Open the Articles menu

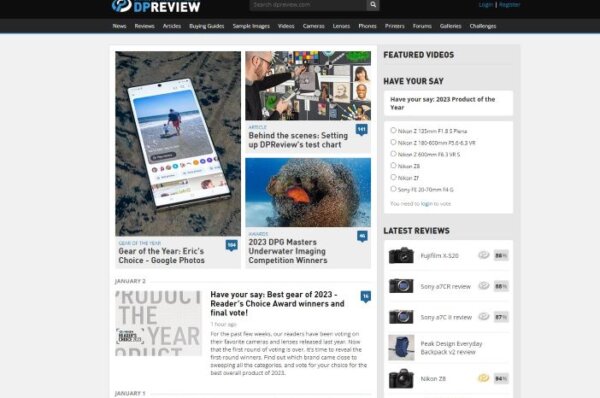coord(172,26)
